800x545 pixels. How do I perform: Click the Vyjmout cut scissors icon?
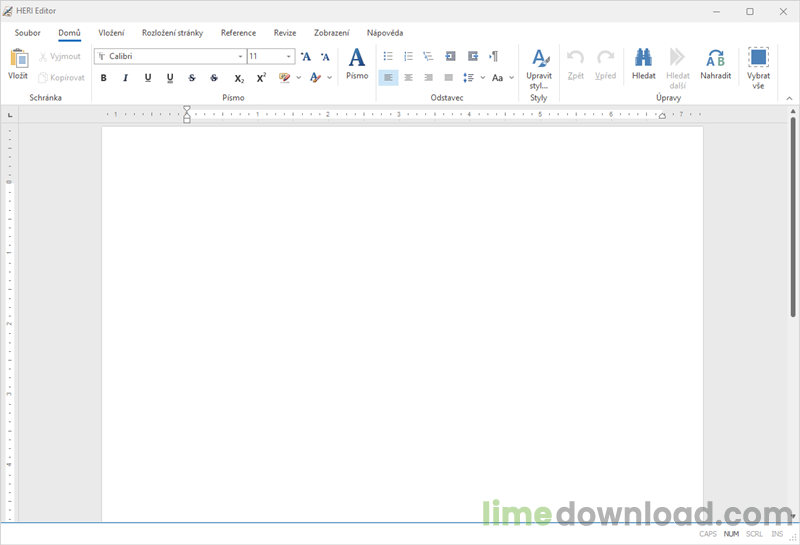coord(43,57)
